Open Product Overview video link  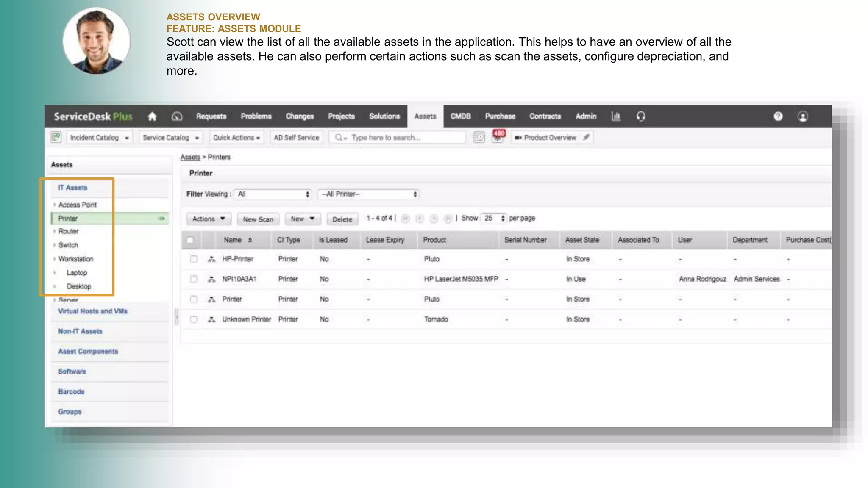[545, 138]
